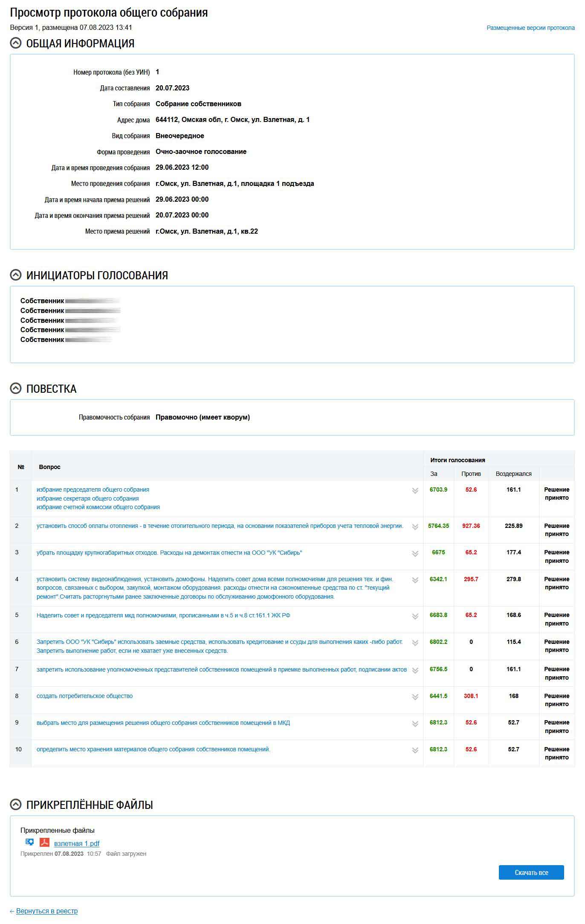Click the Вопрос column header
This screenshot has height=924, width=585.
click(x=49, y=467)
